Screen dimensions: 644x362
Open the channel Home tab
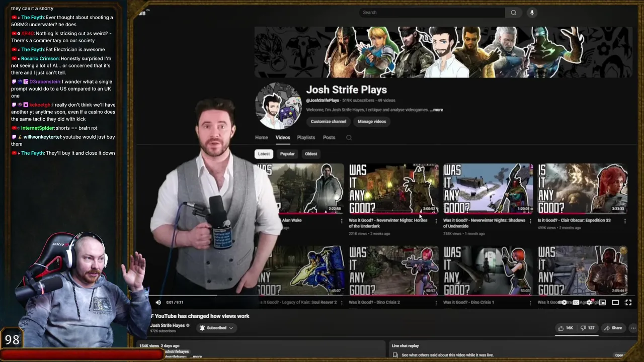coord(262,137)
